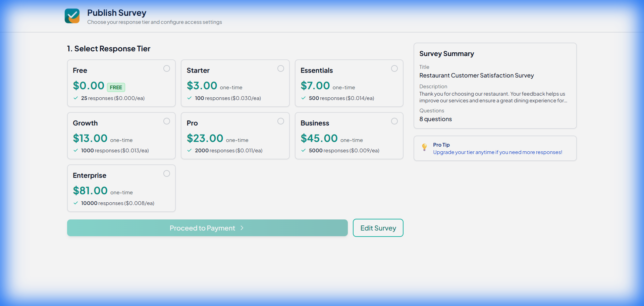The height and width of the screenshot is (306, 644).
Task: Click the $45.00 Business price
Action: (319, 138)
